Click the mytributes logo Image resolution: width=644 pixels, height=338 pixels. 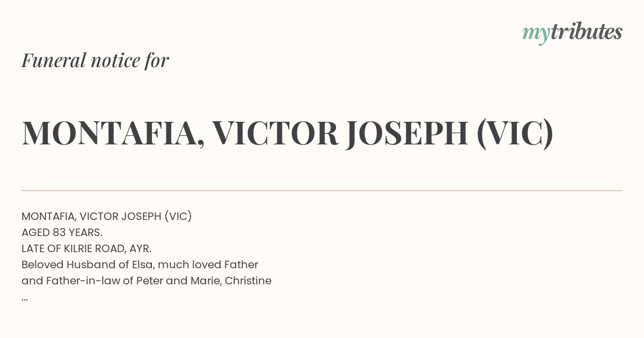[572, 33]
